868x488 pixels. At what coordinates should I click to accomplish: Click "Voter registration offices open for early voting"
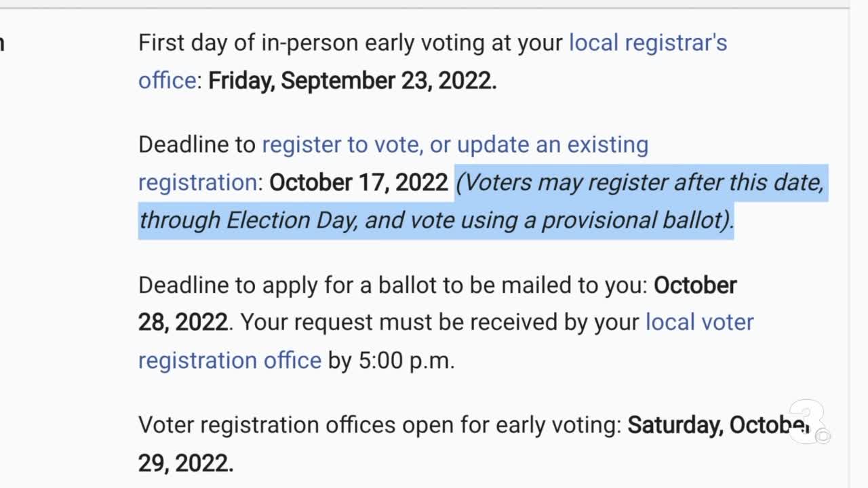[380, 425]
